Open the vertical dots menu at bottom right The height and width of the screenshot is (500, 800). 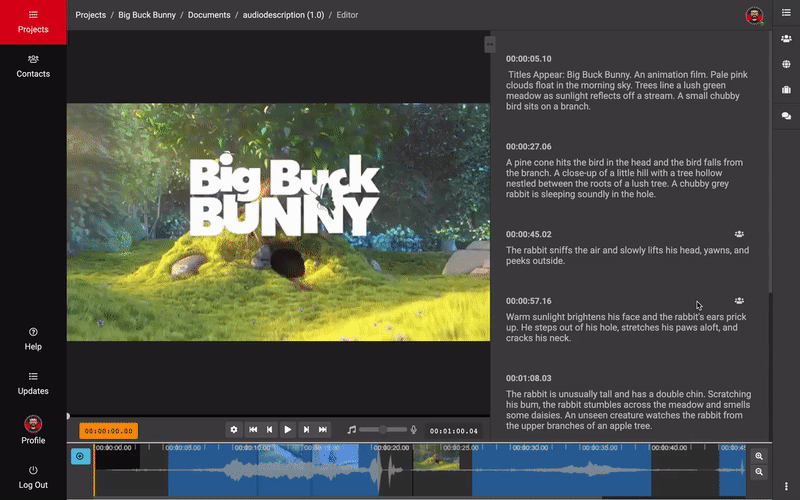(786, 486)
